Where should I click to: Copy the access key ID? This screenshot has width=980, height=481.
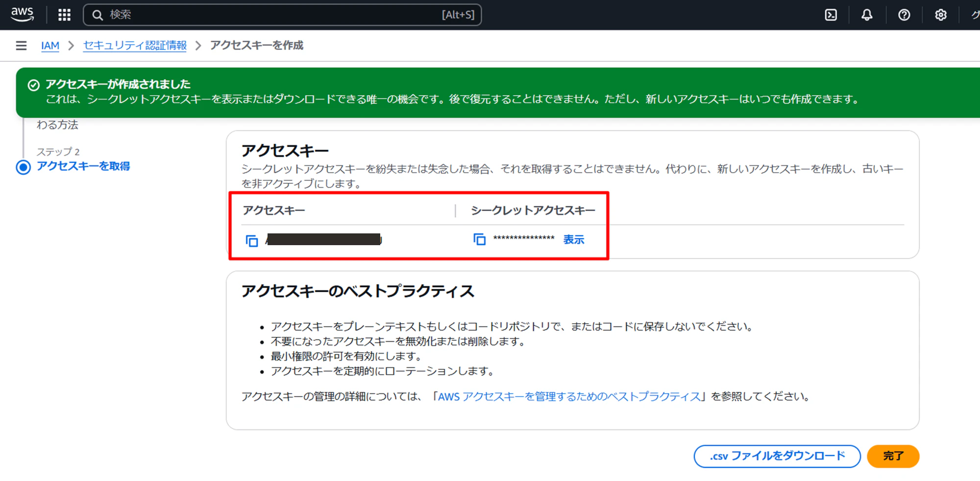(251, 240)
